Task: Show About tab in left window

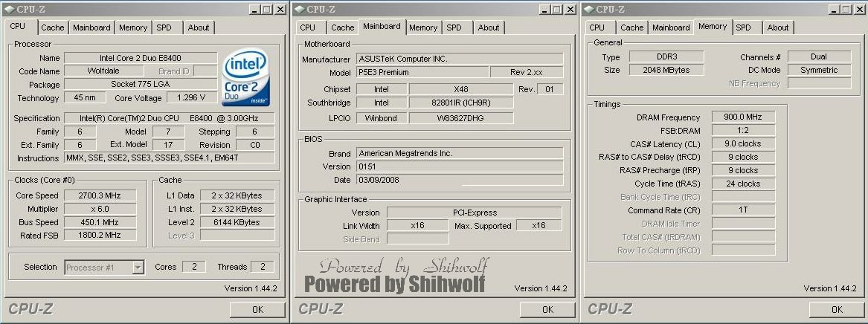Action: click(x=198, y=27)
